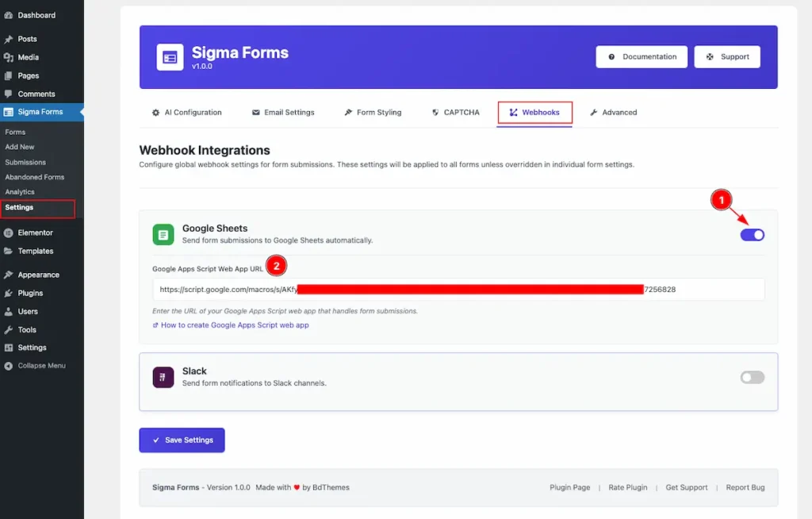Enable the Slack notifications toggle

tap(752, 378)
